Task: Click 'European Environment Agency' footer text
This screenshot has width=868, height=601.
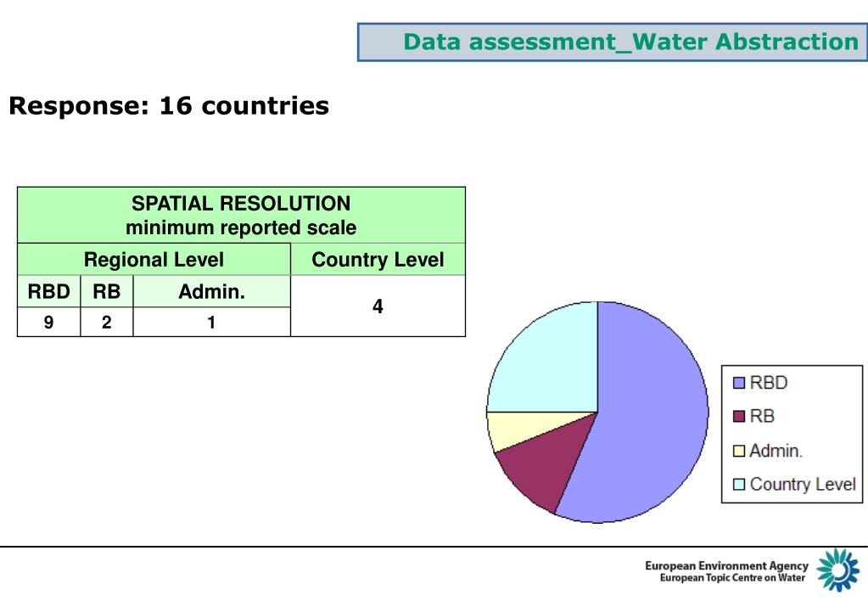Action: (726, 565)
